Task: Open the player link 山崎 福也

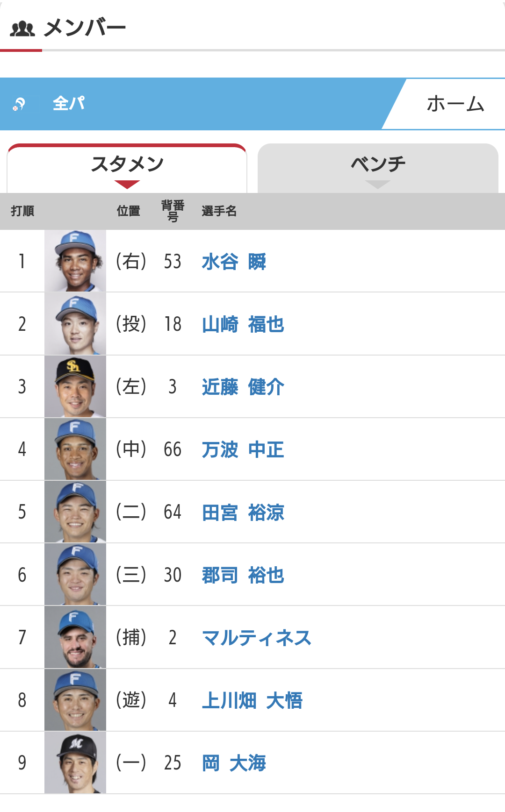Action: click(243, 324)
